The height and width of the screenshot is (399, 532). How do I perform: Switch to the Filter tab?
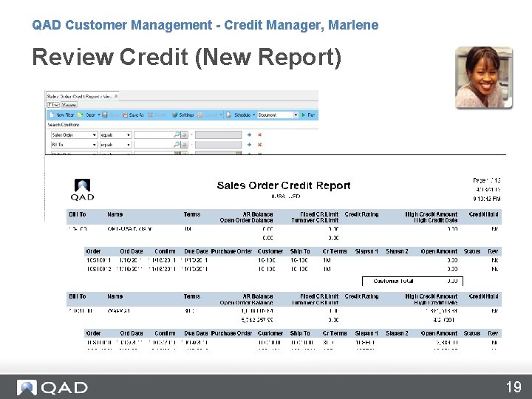[53, 105]
